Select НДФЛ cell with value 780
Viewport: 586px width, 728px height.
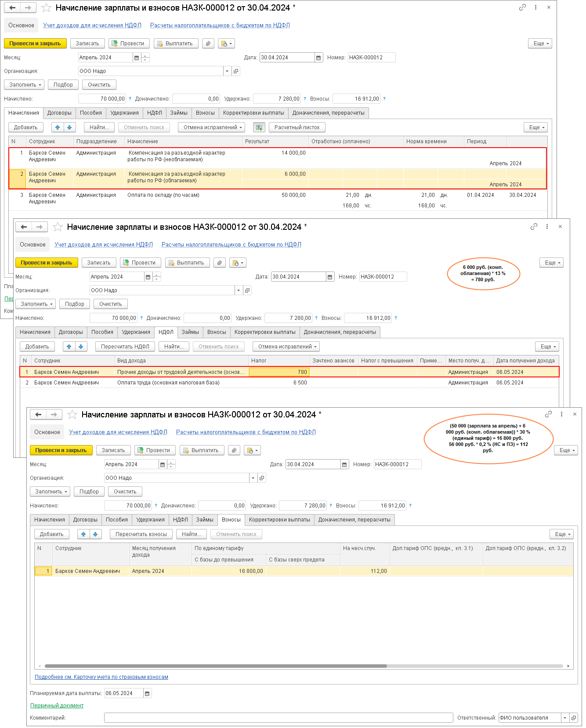pyautogui.click(x=279, y=372)
